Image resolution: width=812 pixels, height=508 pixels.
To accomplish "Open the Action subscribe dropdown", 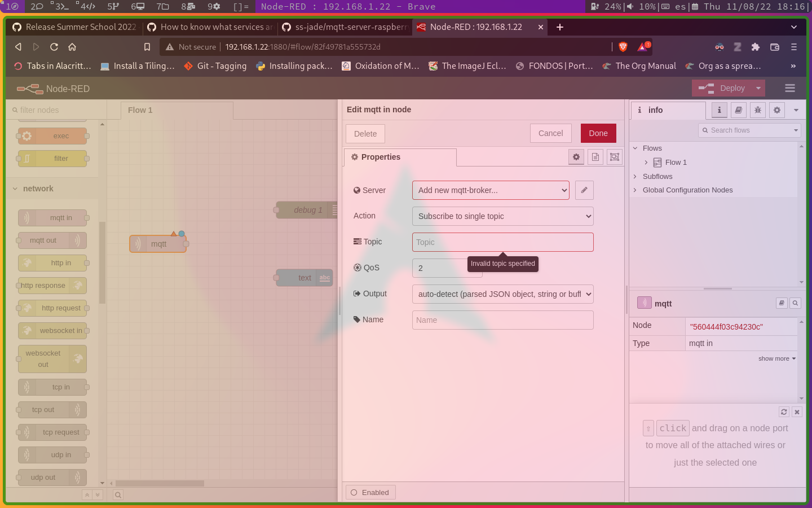I will tap(502, 216).
